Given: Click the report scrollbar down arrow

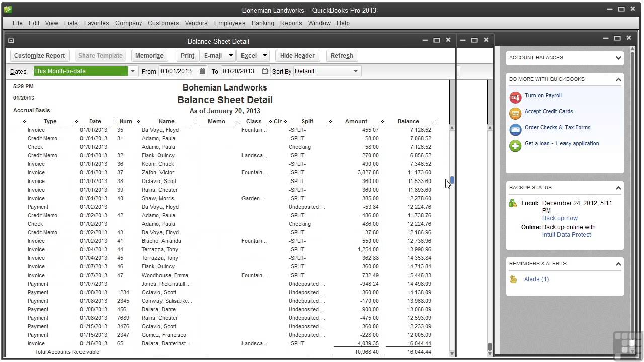Looking at the screenshot, I should click(x=452, y=354).
